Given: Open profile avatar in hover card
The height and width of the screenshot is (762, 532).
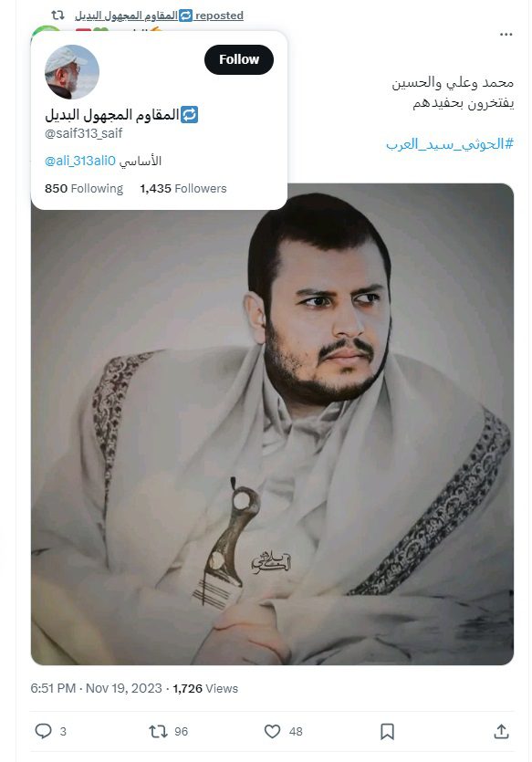Looking at the screenshot, I should pyautogui.click(x=72, y=72).
